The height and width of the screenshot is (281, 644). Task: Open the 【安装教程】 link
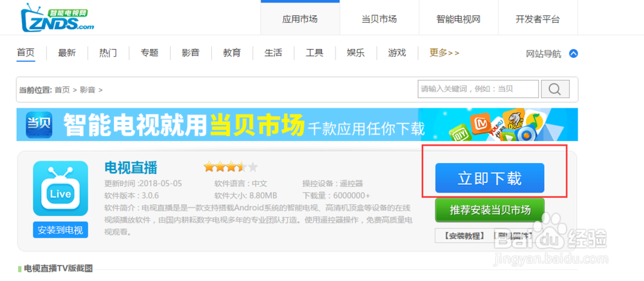[464, 236]
